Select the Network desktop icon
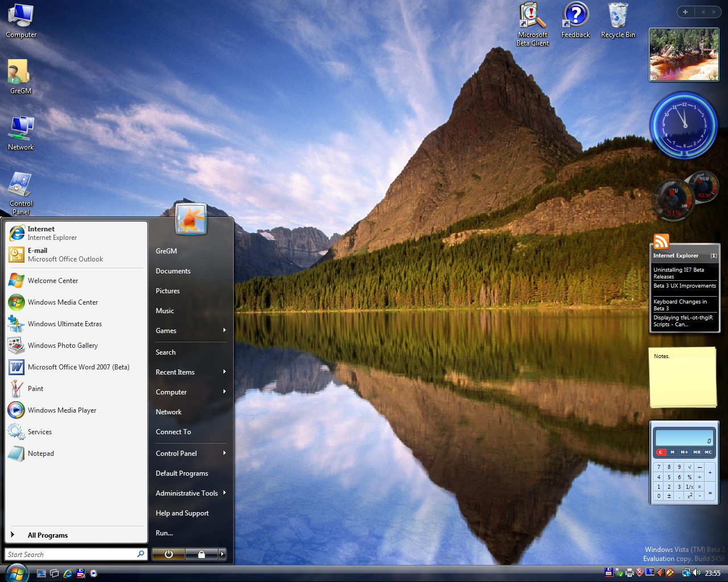Viewport: 728px width, 582px height. pos(21,133)
